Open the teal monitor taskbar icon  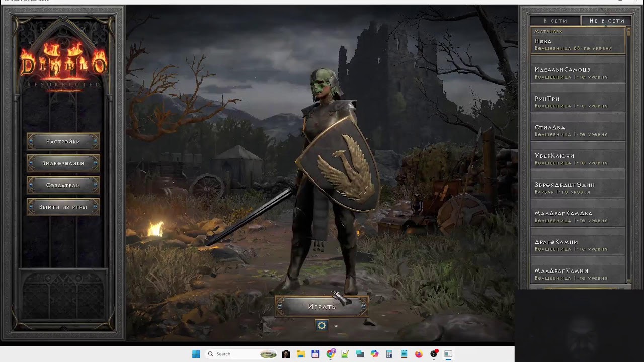click(x=360, y=354)
